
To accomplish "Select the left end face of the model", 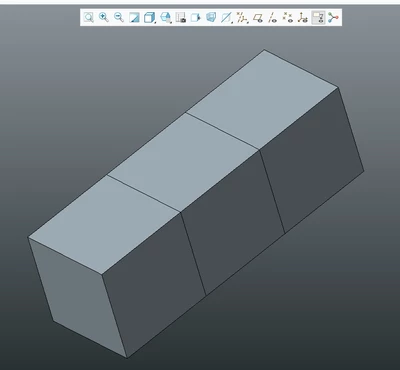I will [x=77, y=297].
